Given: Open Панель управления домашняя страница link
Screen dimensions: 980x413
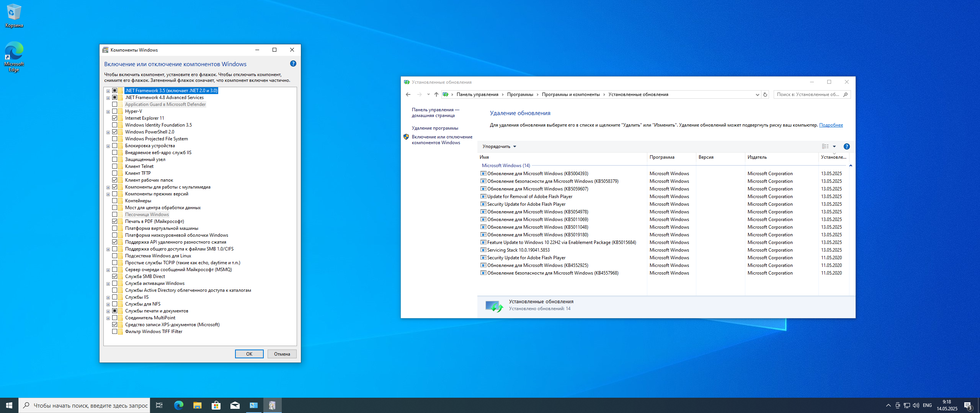Looking at the screenshot, I should pos(435,112).
